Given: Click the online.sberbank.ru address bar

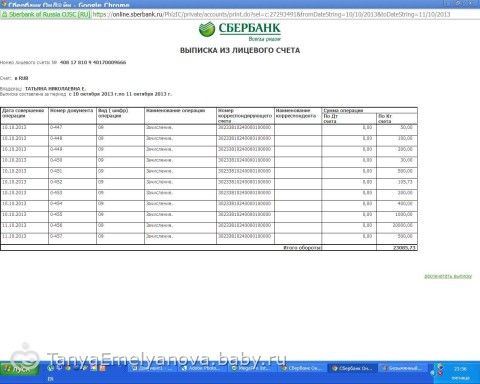Looking at the screenshot, I should click(272, 15).
